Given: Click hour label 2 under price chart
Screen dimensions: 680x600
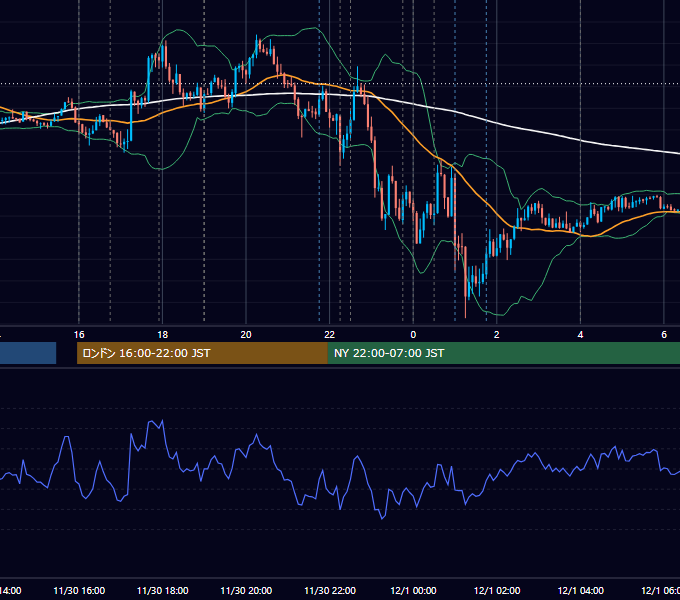Looking at the screenshot, I should (497, 335).
